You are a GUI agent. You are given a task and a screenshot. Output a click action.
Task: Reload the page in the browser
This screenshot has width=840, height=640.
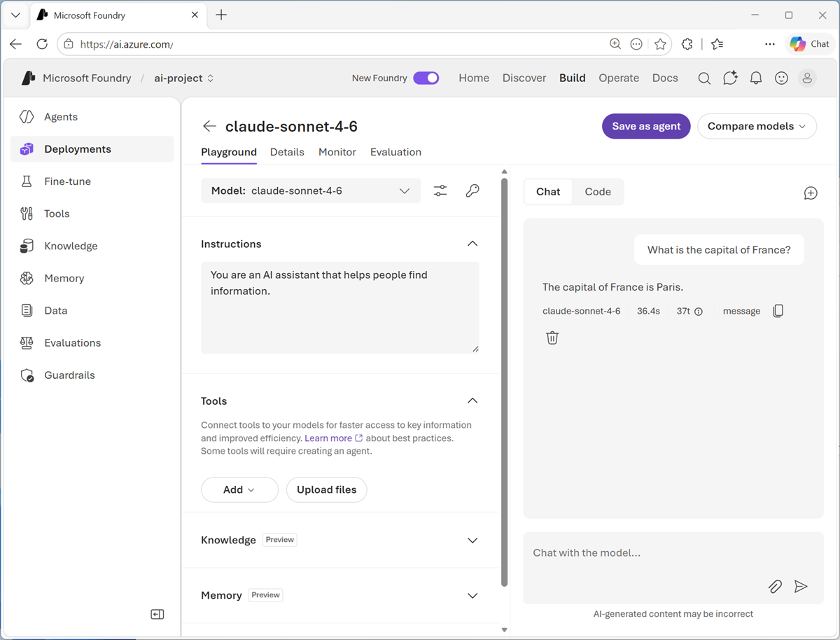click(x=42, y=44)
